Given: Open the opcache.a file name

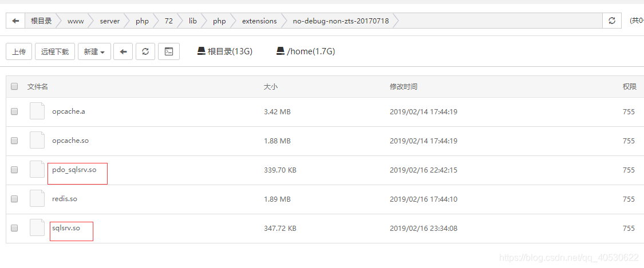Looking at the screenshot, I should point(69,111).
